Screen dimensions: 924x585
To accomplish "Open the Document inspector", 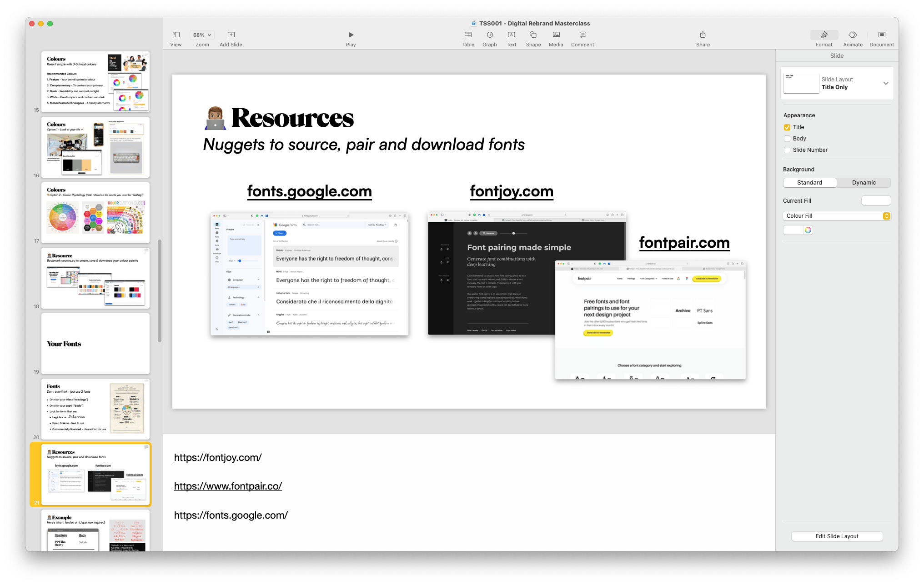I will click(882, 35).
